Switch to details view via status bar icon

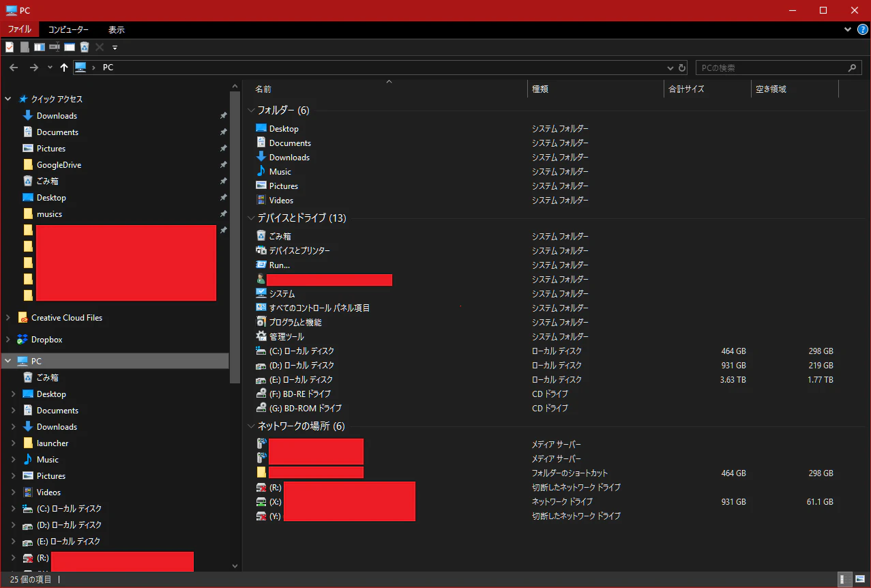pos(844,580)
